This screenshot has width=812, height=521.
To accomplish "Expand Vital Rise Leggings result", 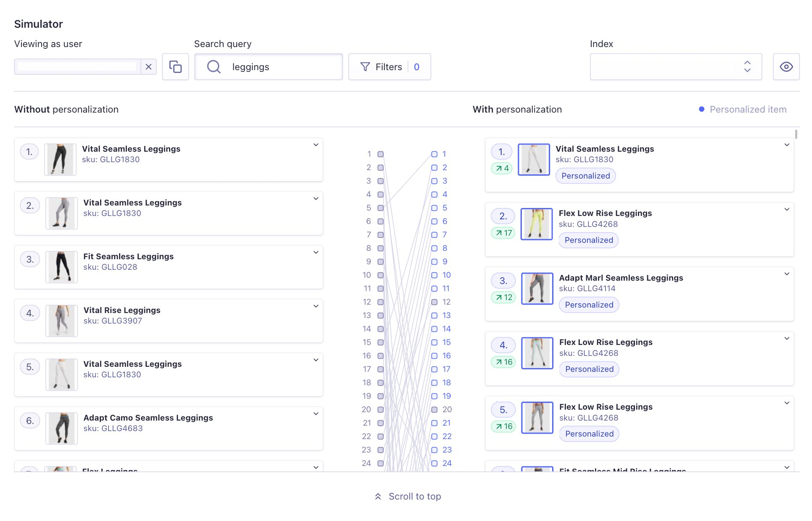I will 316,306.
